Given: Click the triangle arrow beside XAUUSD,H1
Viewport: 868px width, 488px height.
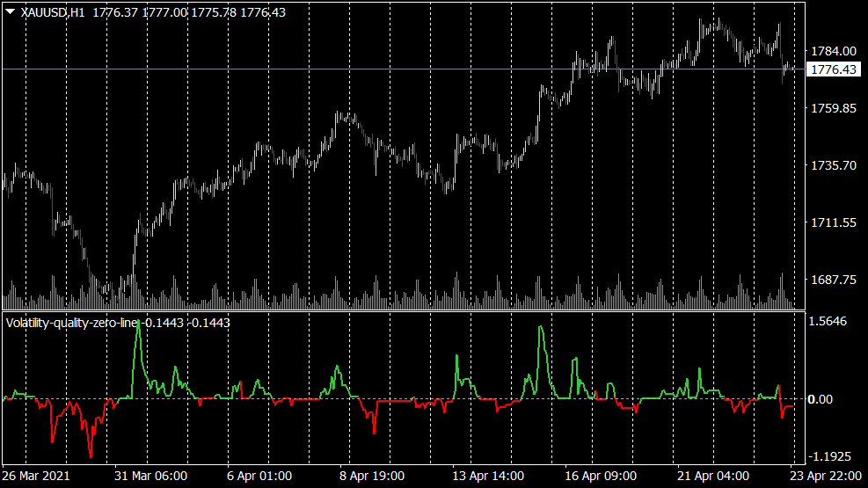Looking at the screenshot, I should [x=10, y=12].
